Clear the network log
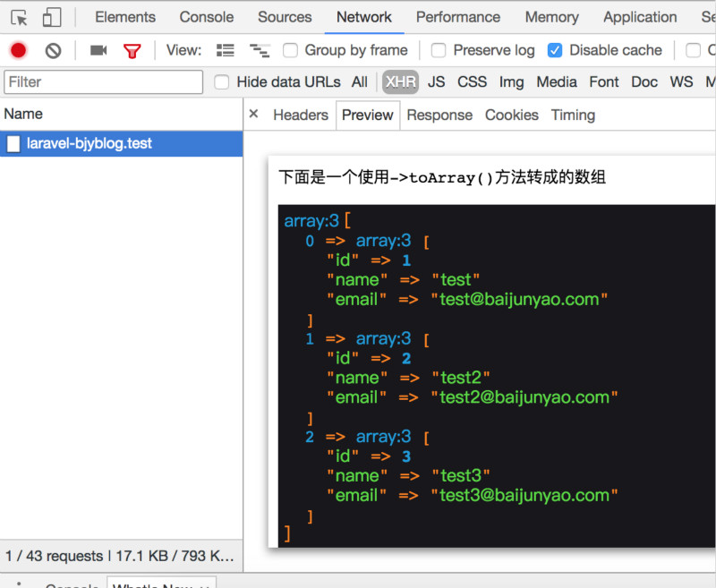This screenshot has width=716, height=588. (53, 50)
